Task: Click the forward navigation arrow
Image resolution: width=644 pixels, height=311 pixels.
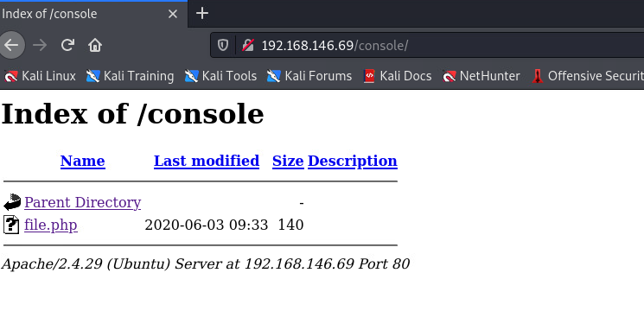Action: (x=40, y=45)
